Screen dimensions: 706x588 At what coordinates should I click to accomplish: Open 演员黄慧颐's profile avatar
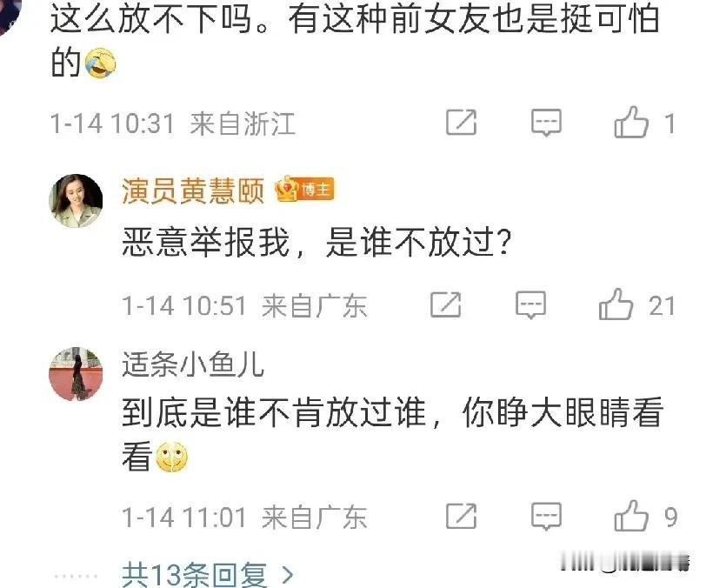[76, 201]
